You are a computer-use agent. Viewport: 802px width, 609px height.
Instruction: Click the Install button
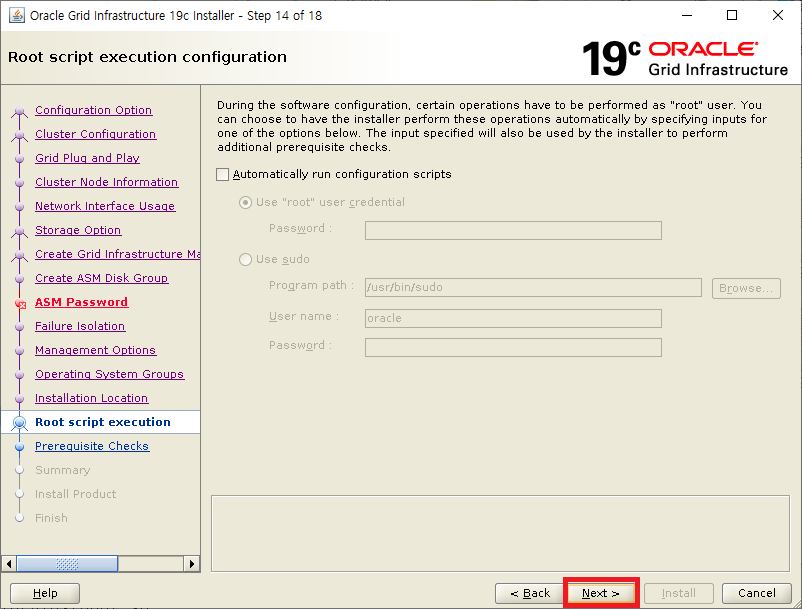pos(679,594)
